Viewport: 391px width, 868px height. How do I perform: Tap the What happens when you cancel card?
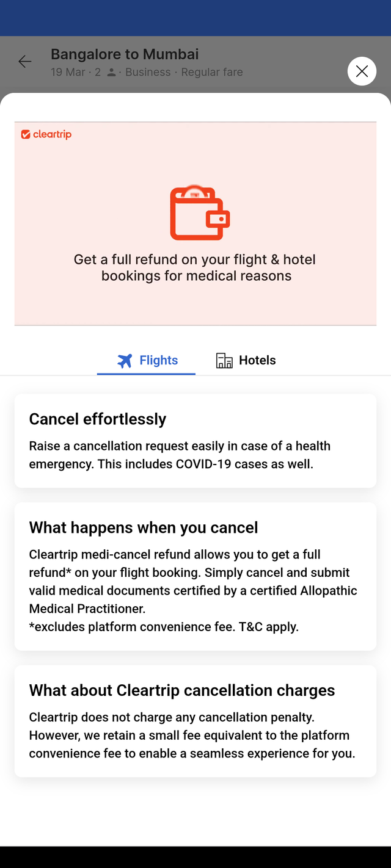tap(195, 577)
